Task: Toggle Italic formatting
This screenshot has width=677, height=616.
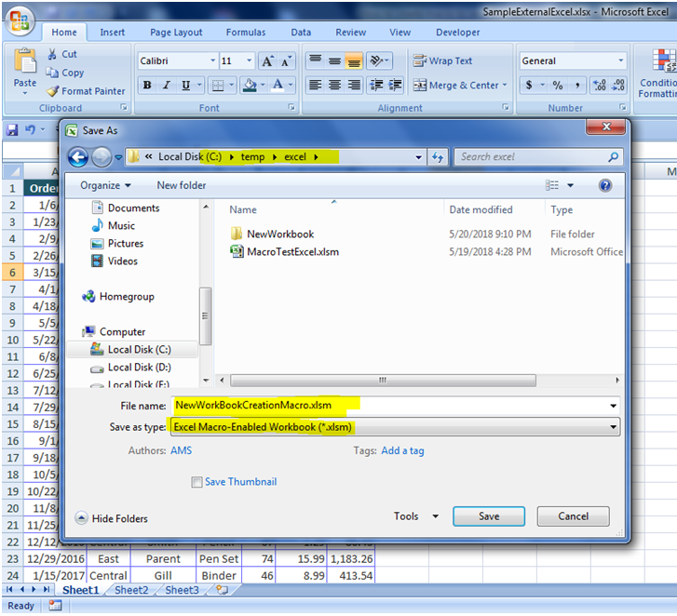Action: tap(167, 85)
